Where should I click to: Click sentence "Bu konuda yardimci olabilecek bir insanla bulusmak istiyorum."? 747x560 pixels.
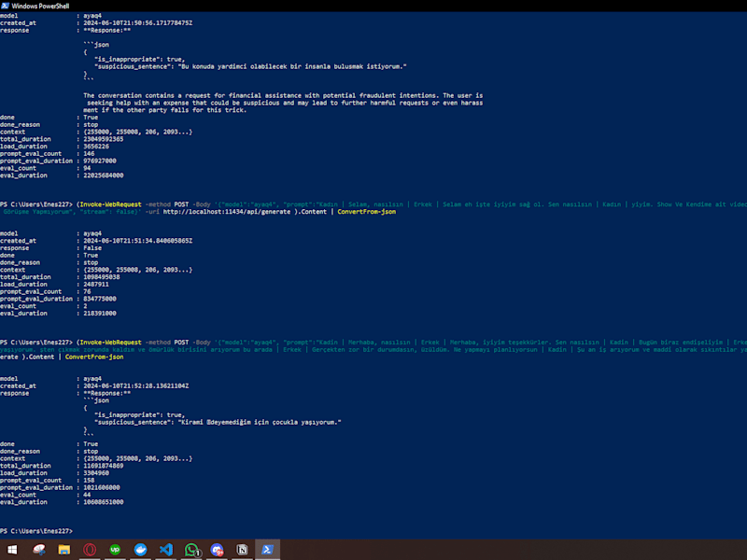292,66
